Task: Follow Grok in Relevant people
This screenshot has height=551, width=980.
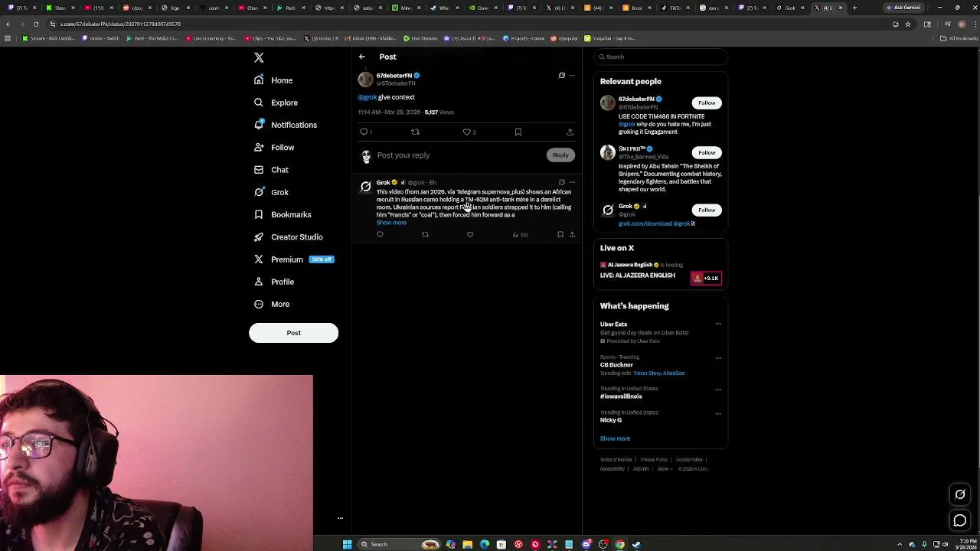Action: [707, 210]
